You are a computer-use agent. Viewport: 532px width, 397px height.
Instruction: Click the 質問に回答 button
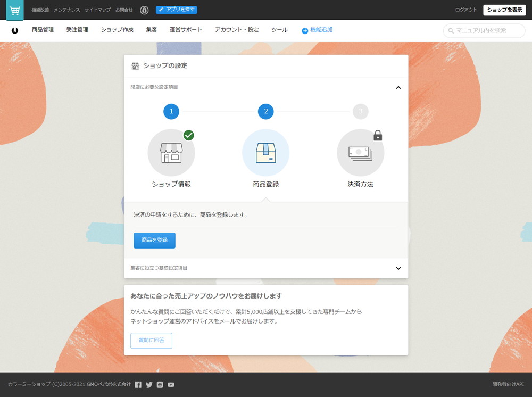coord(151,341)
